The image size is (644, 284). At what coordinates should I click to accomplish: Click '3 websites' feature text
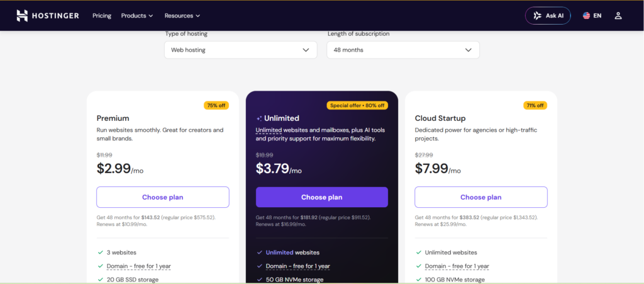[121, 253]
